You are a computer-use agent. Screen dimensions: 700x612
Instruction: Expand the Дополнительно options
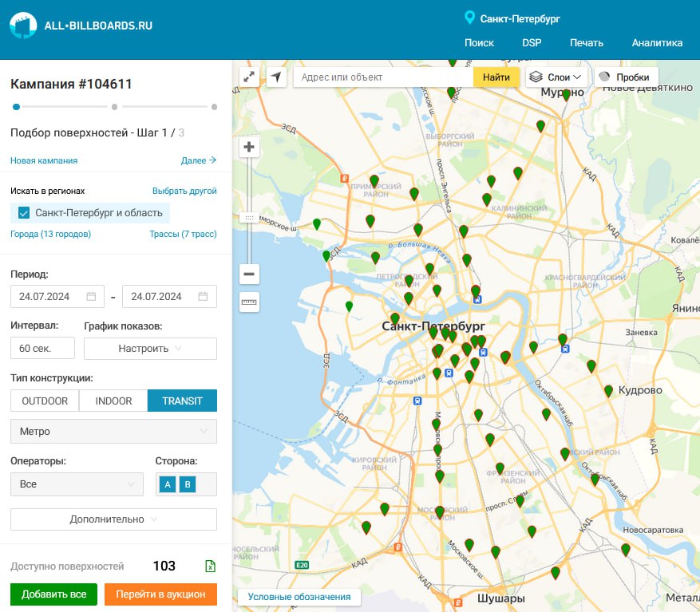[x=114, y=519]
